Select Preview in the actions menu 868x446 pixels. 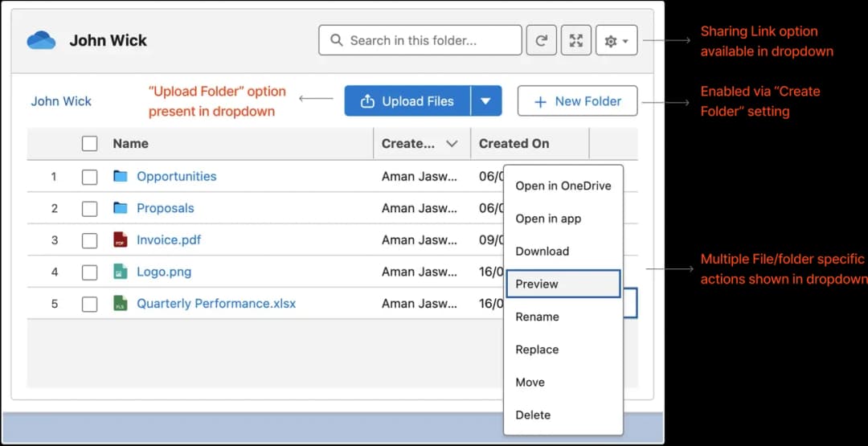coord(563,284)
